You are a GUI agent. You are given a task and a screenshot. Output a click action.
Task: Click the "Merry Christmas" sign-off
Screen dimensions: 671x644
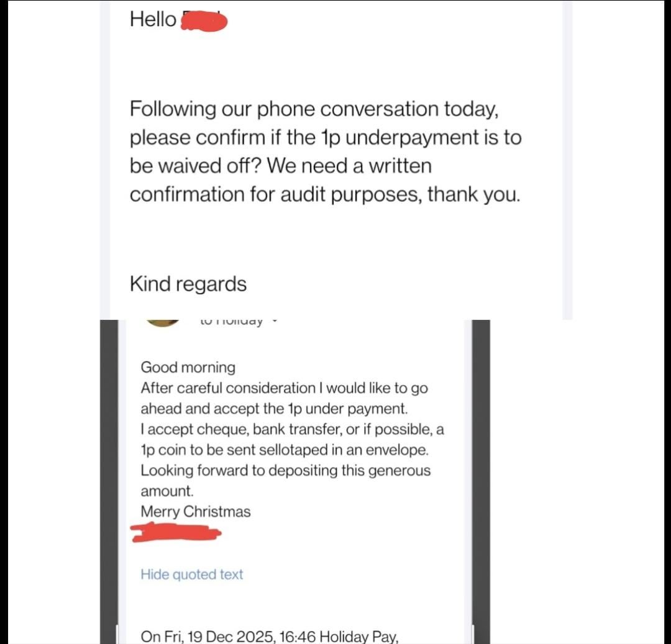click(x=196, y=512)
